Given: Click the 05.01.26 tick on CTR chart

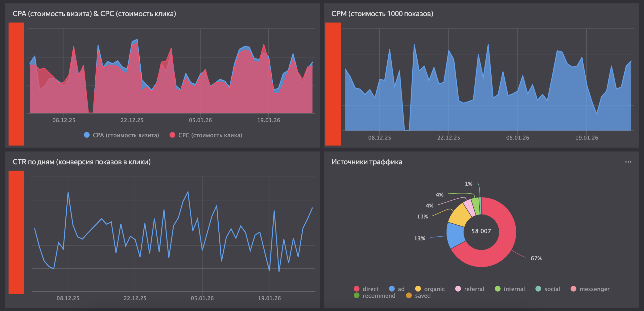Looking at the screenshot, I should coord(202,298).
